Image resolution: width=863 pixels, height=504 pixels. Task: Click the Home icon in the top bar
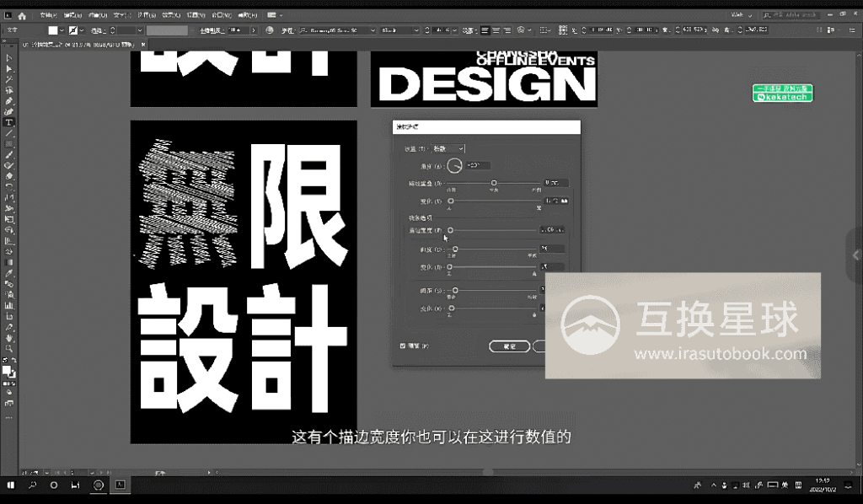(x=21, y=13)
